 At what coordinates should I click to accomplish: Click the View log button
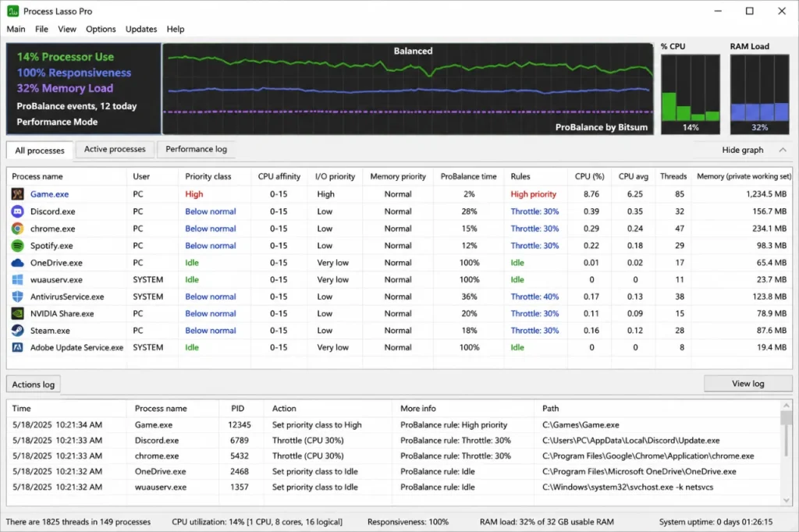point(748,384)
